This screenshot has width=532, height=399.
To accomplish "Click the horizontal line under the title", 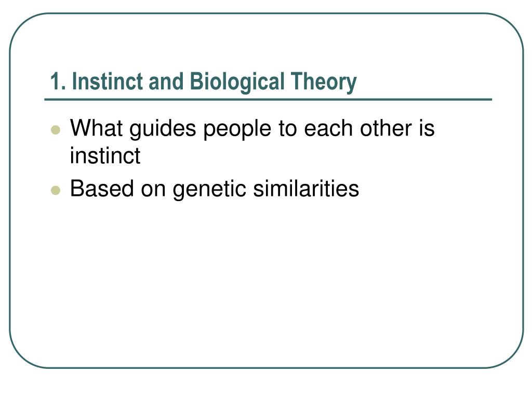I will pyautogui.click(x=268, y=100).
